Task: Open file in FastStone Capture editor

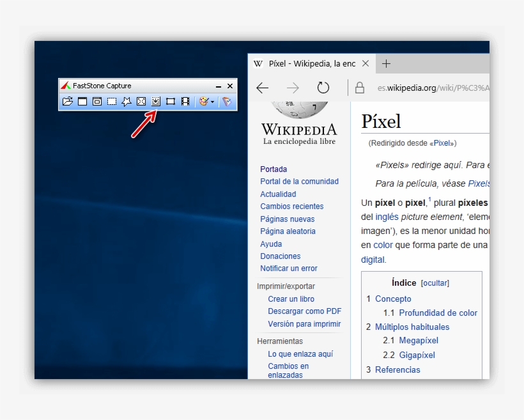Action: pyautogui.click(x=68, y=101)
